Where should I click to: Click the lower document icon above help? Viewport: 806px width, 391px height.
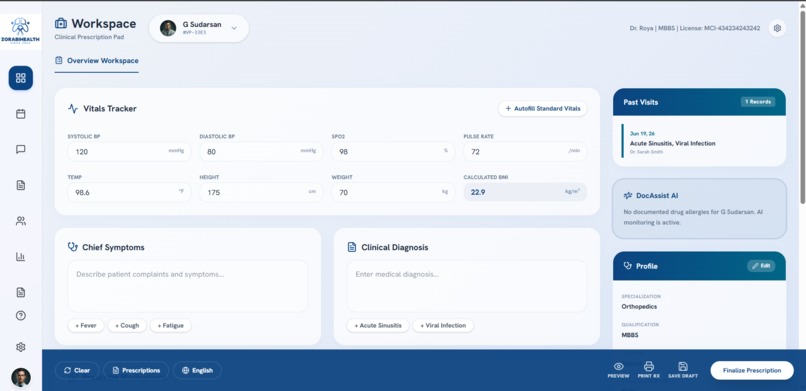click(x=21, y=292)
